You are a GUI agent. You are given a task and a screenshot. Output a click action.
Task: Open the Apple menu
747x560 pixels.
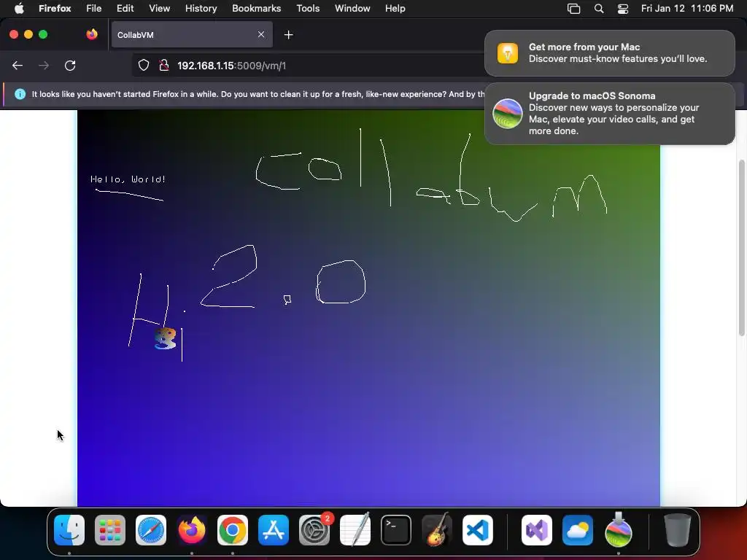pos(19,9)
